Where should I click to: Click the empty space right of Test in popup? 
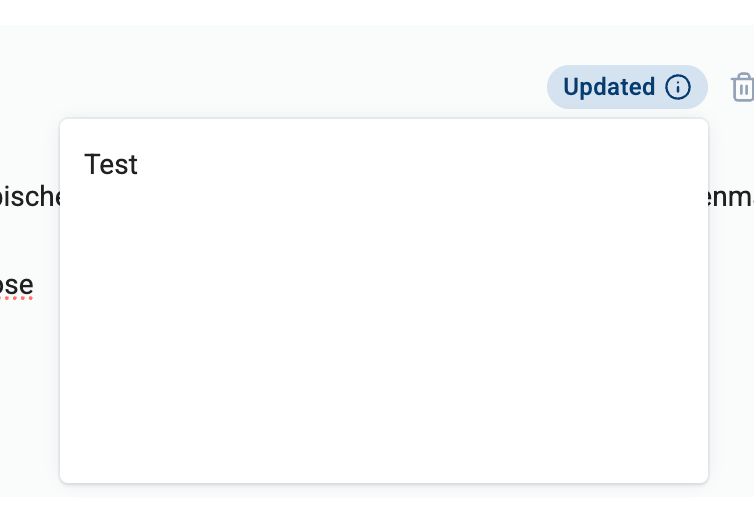(400, 164)
